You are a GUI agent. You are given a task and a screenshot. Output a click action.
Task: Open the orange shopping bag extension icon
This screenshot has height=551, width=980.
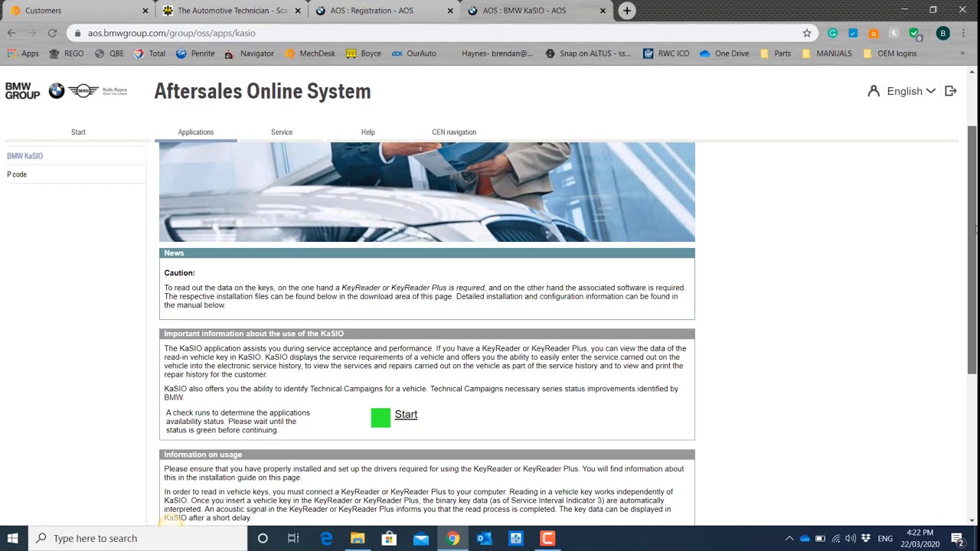874,33
